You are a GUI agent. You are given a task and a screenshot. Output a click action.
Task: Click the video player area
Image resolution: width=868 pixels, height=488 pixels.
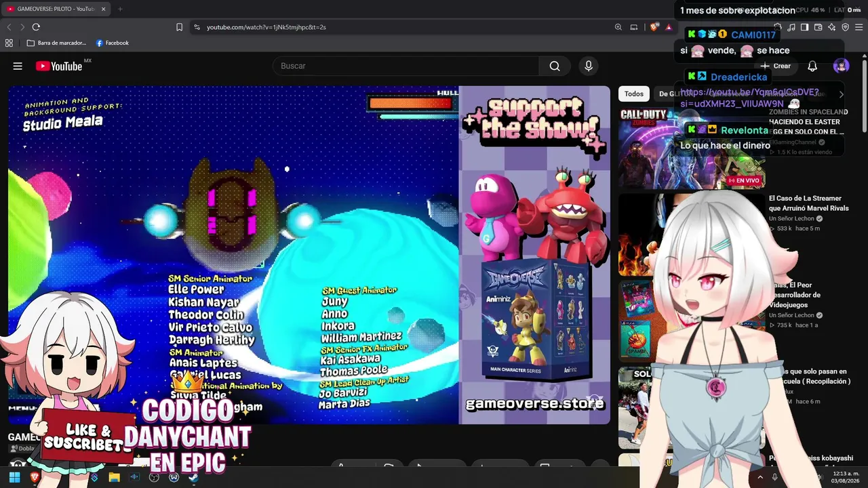[309, 255]
